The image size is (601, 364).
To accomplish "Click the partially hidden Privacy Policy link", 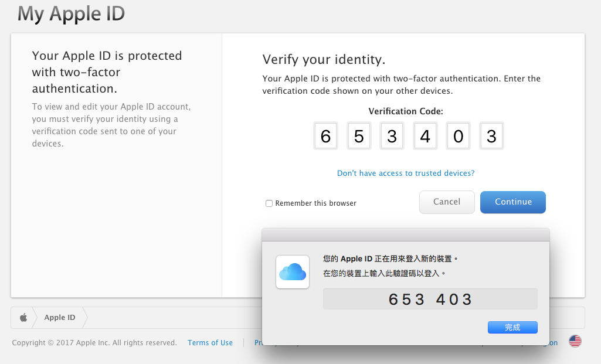I will [x=258, y=343].
